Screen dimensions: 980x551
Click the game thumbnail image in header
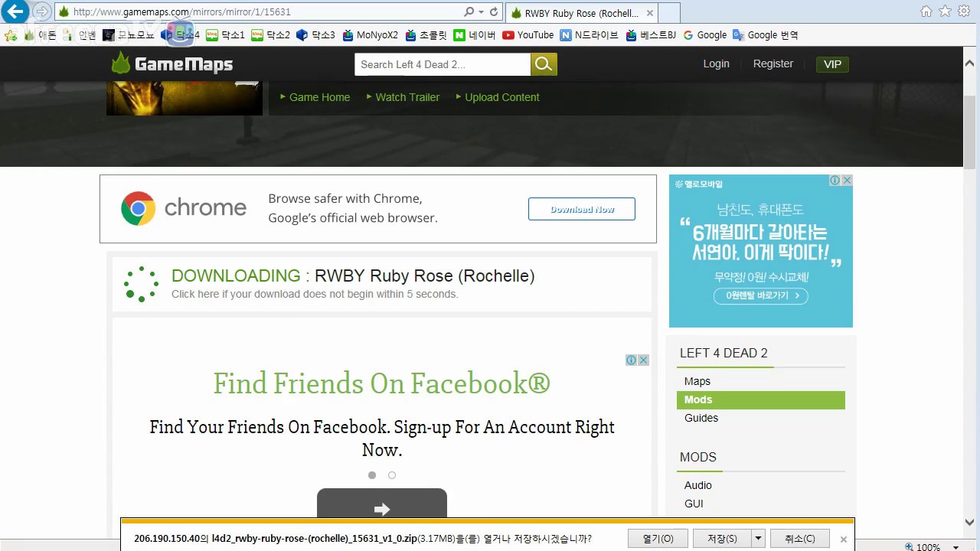[x=185, y=98]
